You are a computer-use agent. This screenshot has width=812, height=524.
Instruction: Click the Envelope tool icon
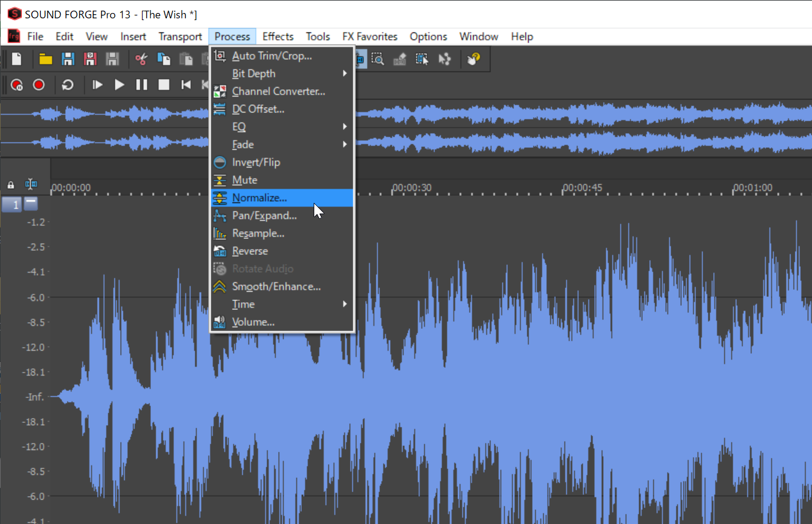[444, 59]
